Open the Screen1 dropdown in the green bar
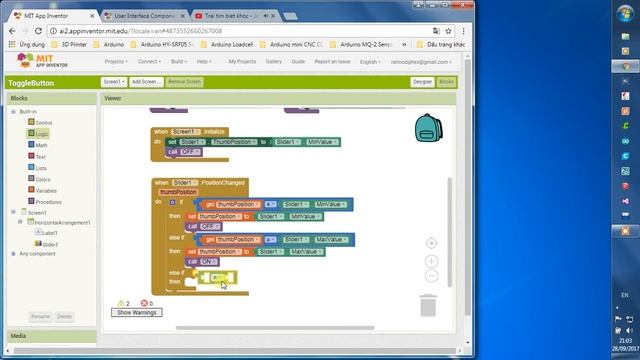 coord(114,82)
